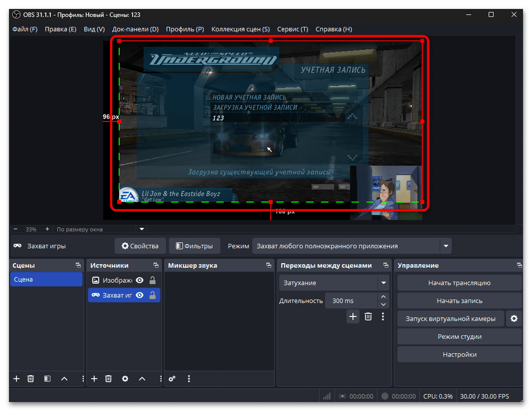Viewport: 532px width, 411px height.
Task: Open the preview scaling dropdown
Action: pyautogui.click(x=142, y=229)
